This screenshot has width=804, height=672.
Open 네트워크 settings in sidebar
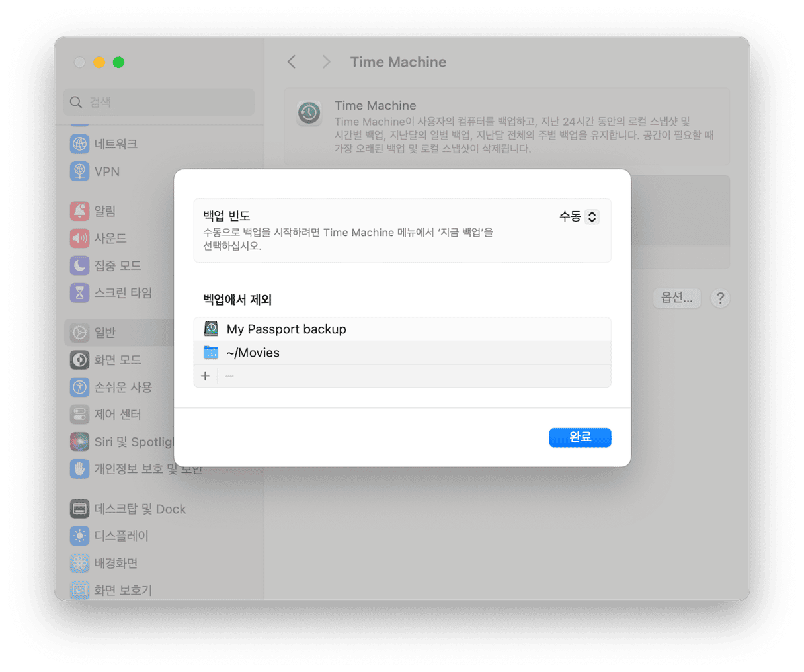(116, 144)
